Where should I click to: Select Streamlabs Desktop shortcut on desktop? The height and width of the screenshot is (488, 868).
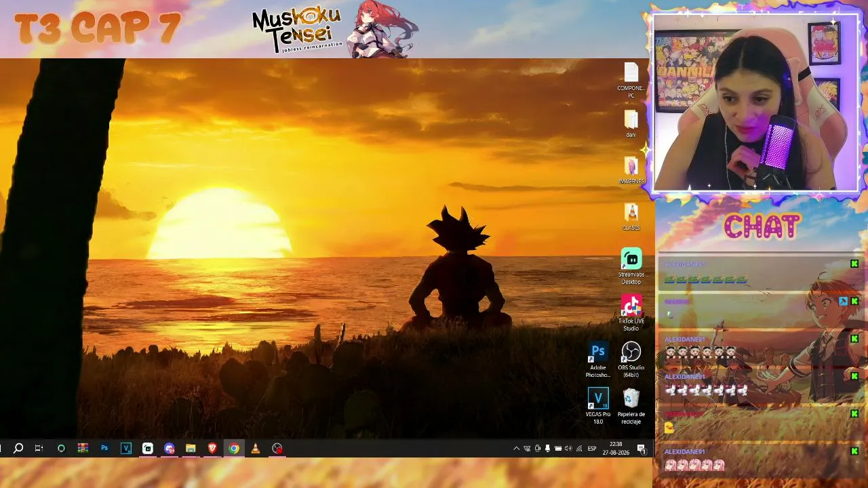point(631,267)
